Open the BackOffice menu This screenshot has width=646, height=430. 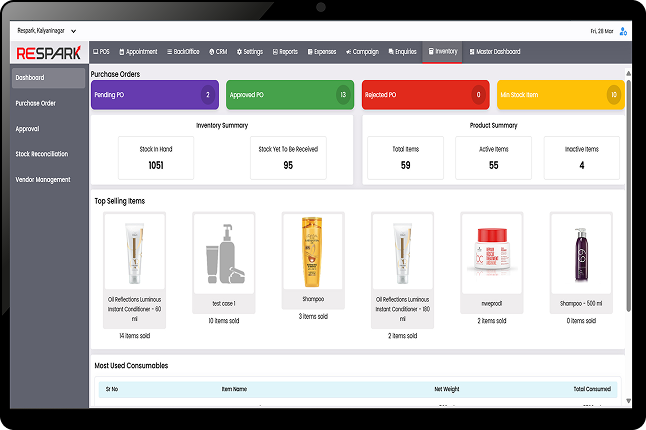tap(184, 51)
